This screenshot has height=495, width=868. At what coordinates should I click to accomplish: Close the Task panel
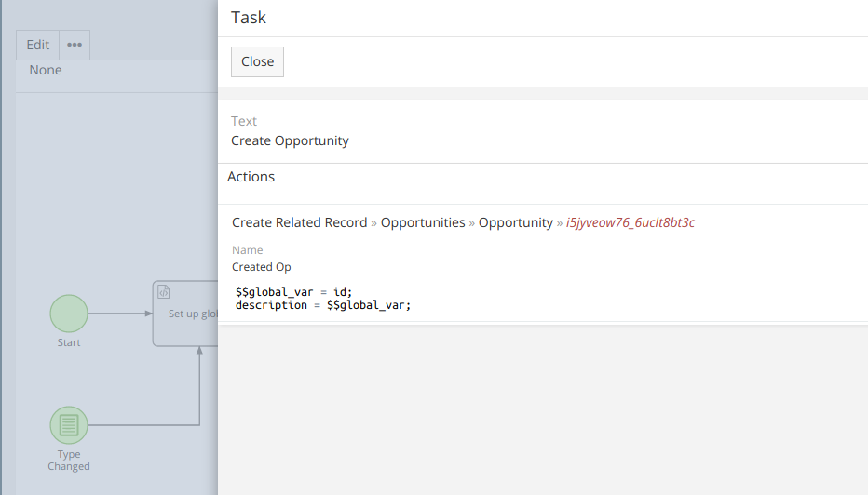(x=257, y=61)
